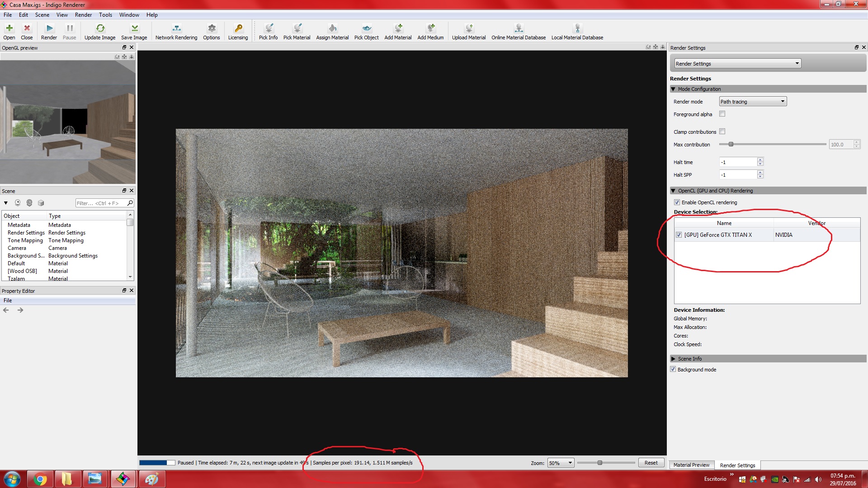
Task: Open the Tools menu
Action: click(105, 15)
